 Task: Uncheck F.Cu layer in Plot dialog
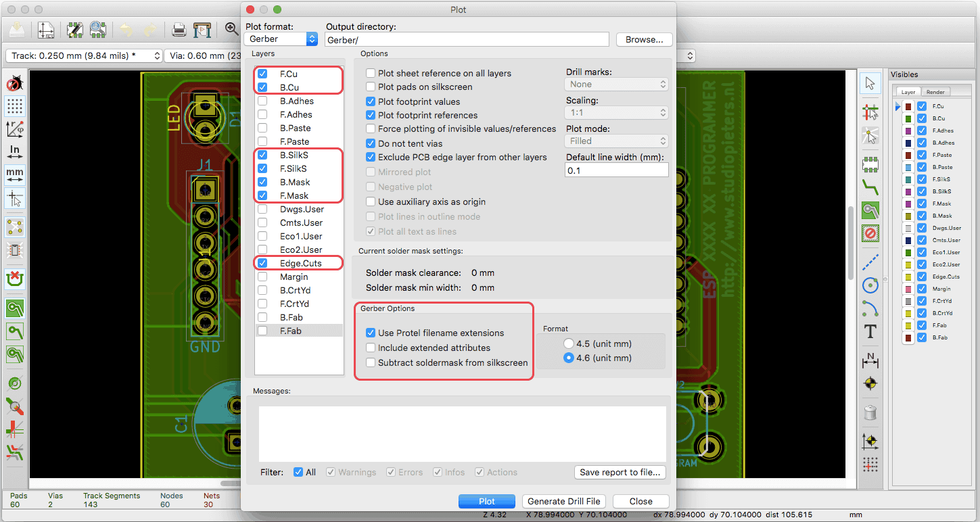coord(262,74)
